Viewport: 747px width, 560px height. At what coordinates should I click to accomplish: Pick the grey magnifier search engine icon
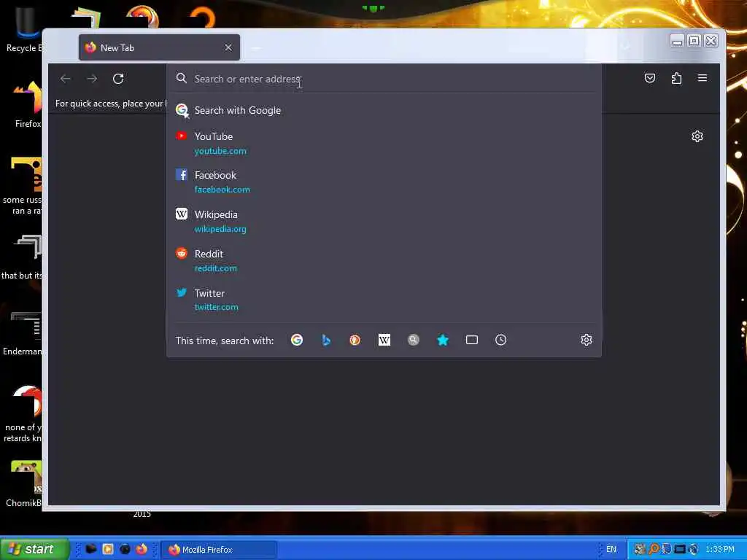(x=414, y=340)
